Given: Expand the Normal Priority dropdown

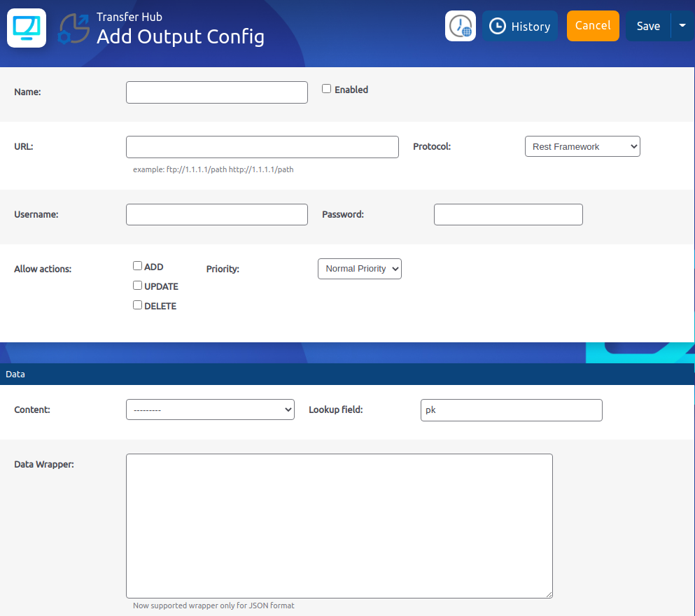Looking at the screenshot, I should pos(359,269).
